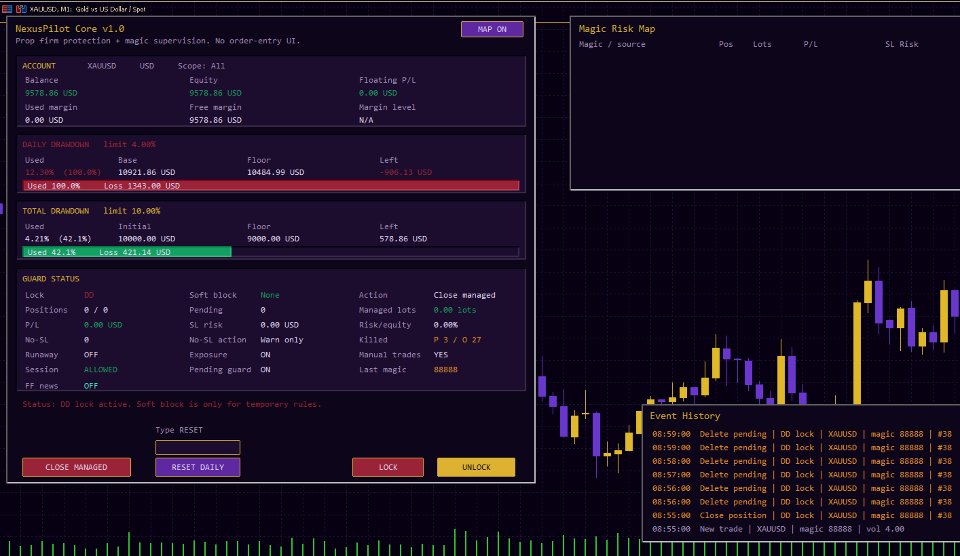This screenshot has height=556, width=960.
Task: Click the Session ALLOWED value
Action: click(100, 370)
